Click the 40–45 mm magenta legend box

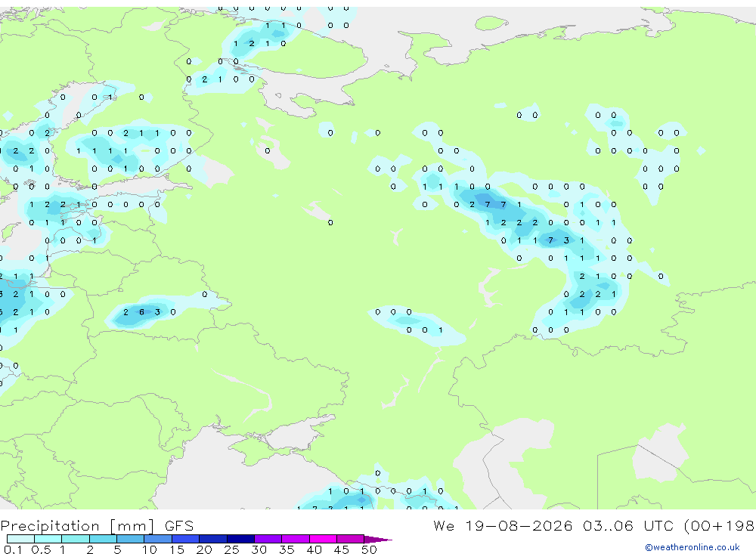(x=323, y=539)
